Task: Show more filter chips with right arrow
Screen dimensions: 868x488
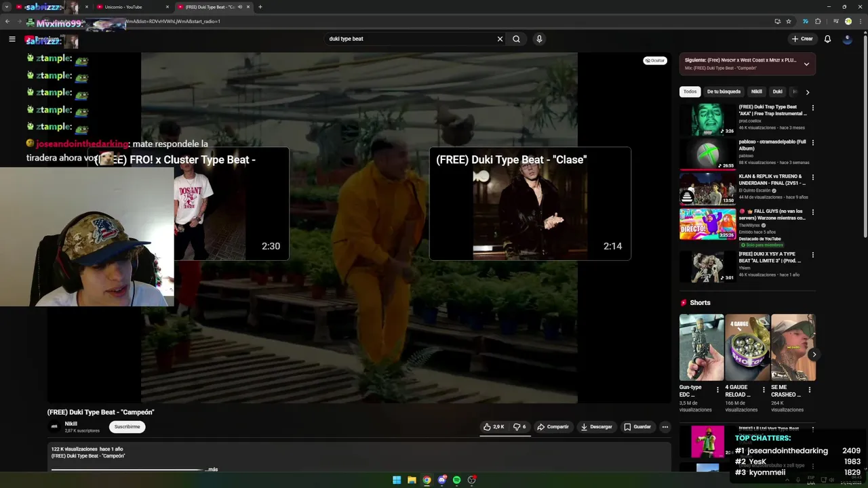Action: tap(807, 91)
